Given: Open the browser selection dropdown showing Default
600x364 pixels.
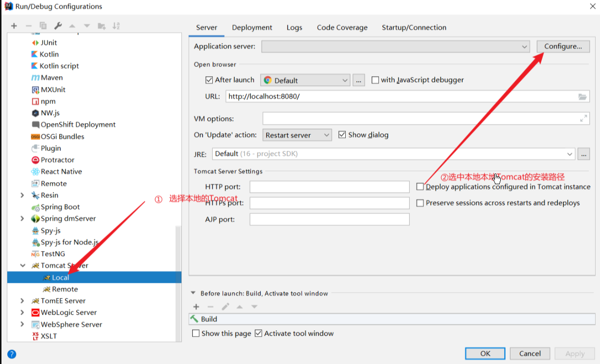Looking at the screenshot, I should pos(305,80).
